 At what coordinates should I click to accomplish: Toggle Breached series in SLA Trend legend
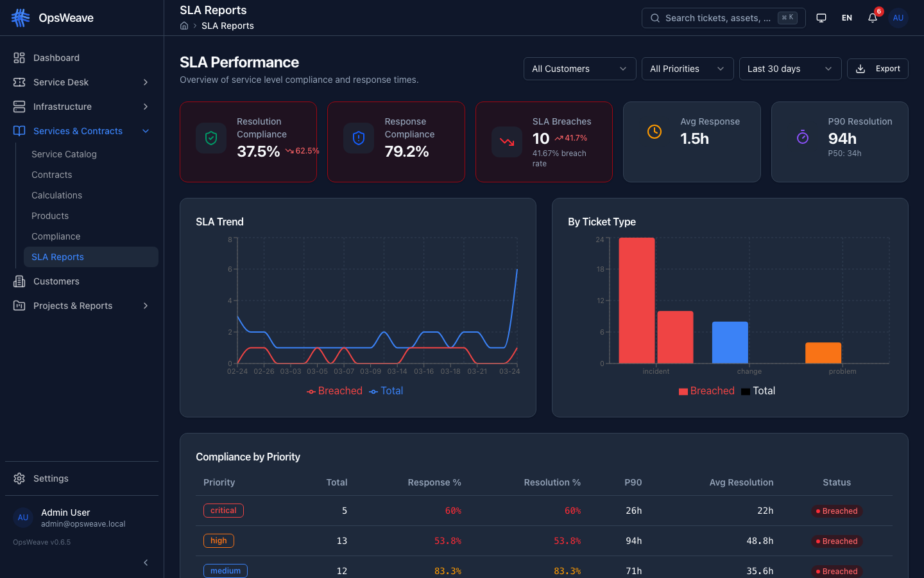[334, 391]
